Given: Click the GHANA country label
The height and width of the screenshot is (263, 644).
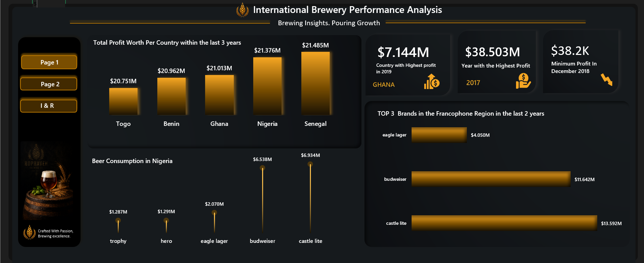Looking at the screenshot, I should pyautogui.click(x=384, y=85).
